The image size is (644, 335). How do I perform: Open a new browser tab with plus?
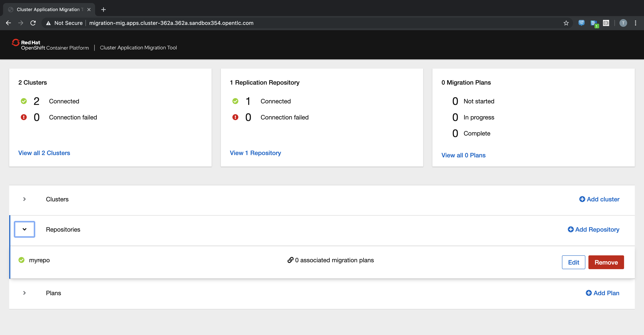103,10
